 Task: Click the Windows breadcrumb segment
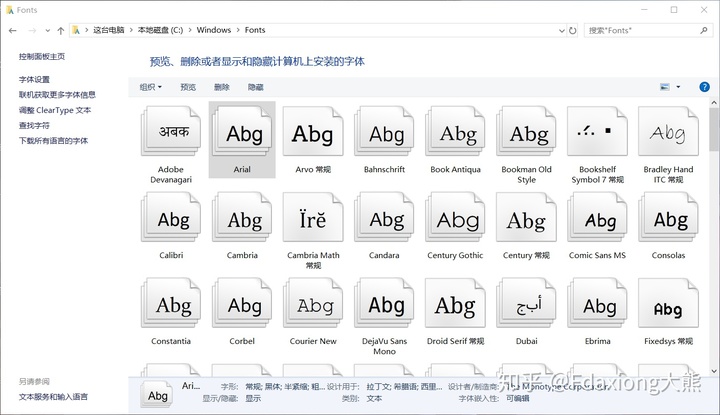pyautogui.click(x=214, y=30)
